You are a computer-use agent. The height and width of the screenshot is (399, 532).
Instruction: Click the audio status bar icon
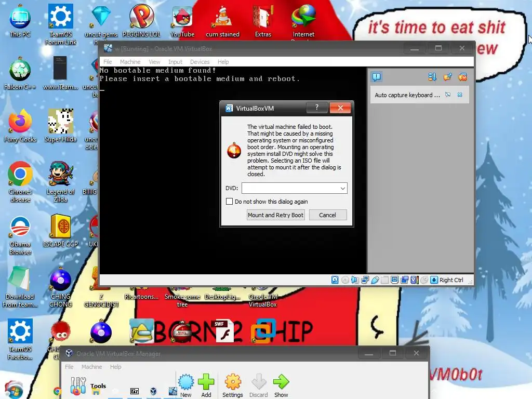click(x=355, y=280)
